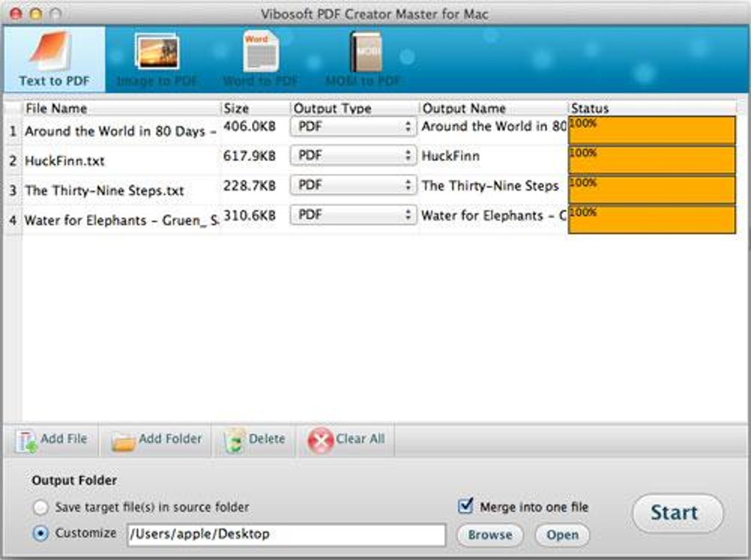The image size is (751, 560).
Task: Select file The Thirty-Nine Steps.txt
Action: 105,191
